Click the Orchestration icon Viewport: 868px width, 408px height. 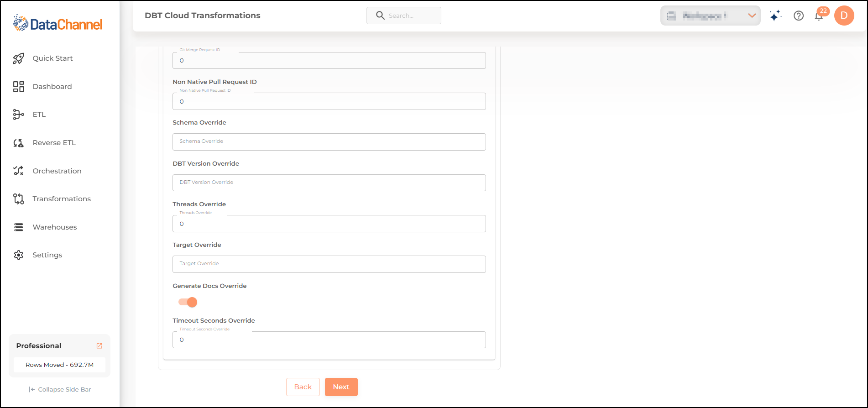[18, 171]
